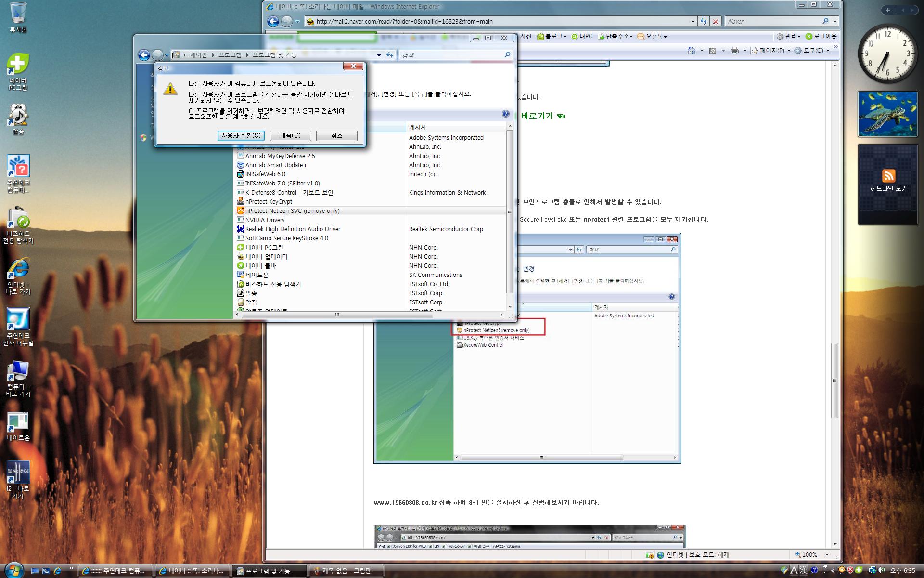Click the volume icon in system tray
The width and height of the screenshot is (924, 578).
coord(881,570)
